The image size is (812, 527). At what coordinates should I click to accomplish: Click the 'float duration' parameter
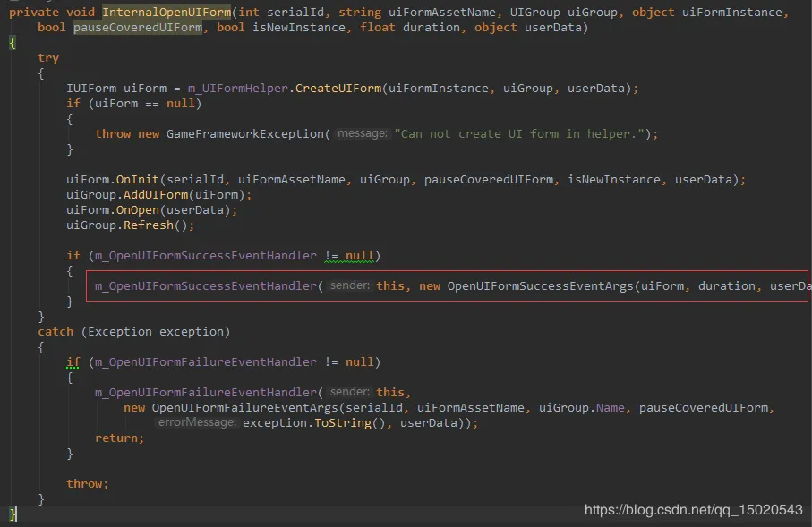coord(410,28)
